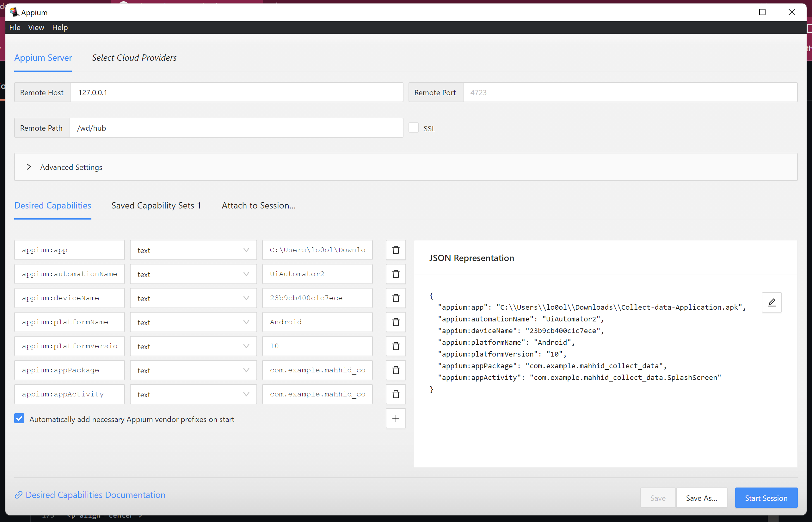Click the Start Session button
The image size is (812, 522).
click(766, 498)
